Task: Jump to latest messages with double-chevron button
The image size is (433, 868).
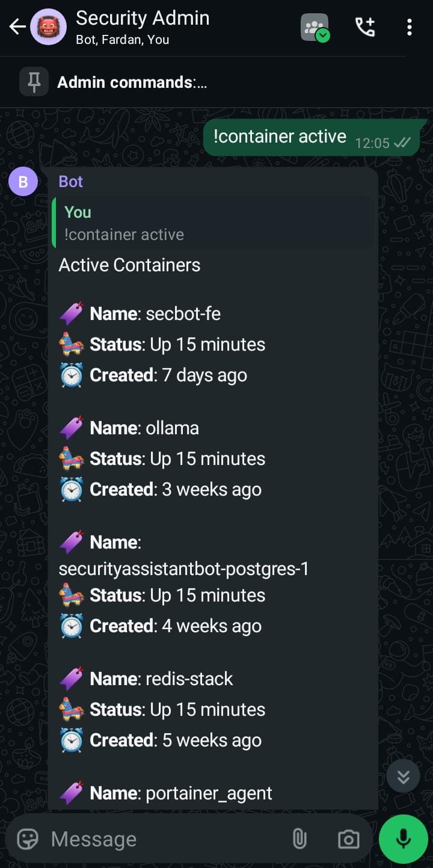Action: [x=403, y=777]
